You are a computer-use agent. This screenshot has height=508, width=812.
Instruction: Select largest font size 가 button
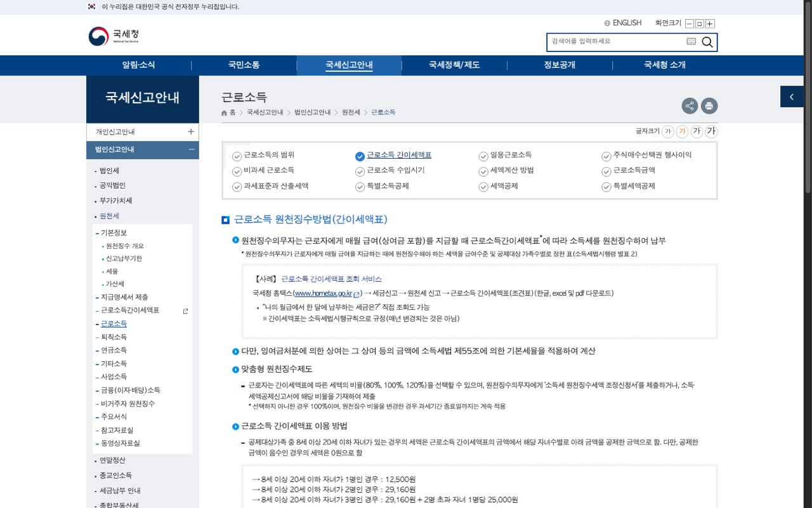click(x=711, y=131)
